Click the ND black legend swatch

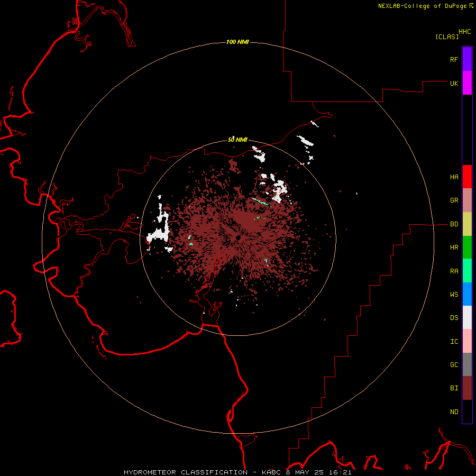467,411
